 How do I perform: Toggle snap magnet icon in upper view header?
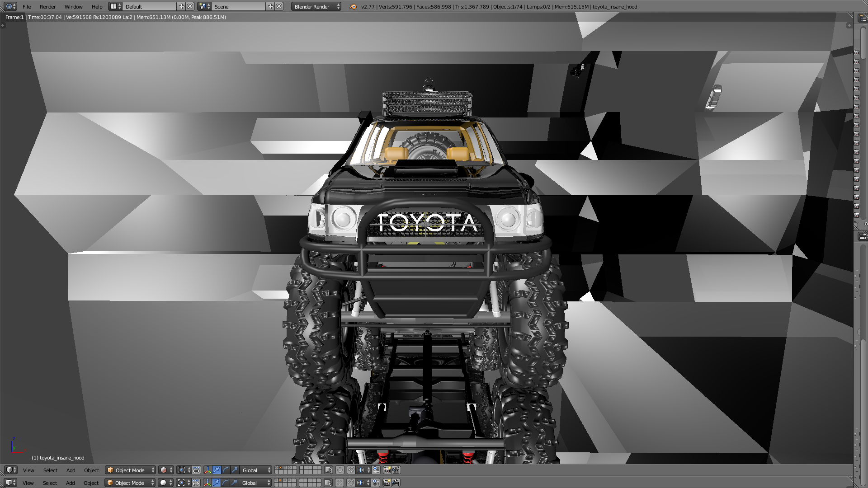(x=351, y=470)
